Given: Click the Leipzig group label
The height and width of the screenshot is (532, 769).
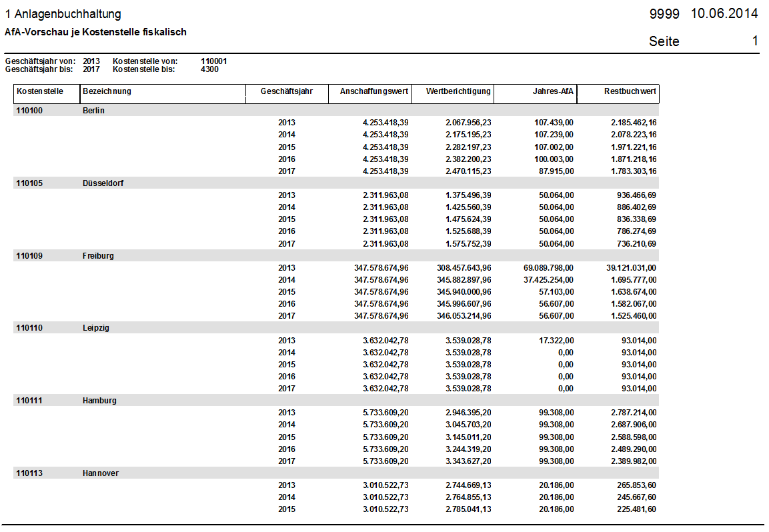Looking at the screenshot, I should coord(96,328).
